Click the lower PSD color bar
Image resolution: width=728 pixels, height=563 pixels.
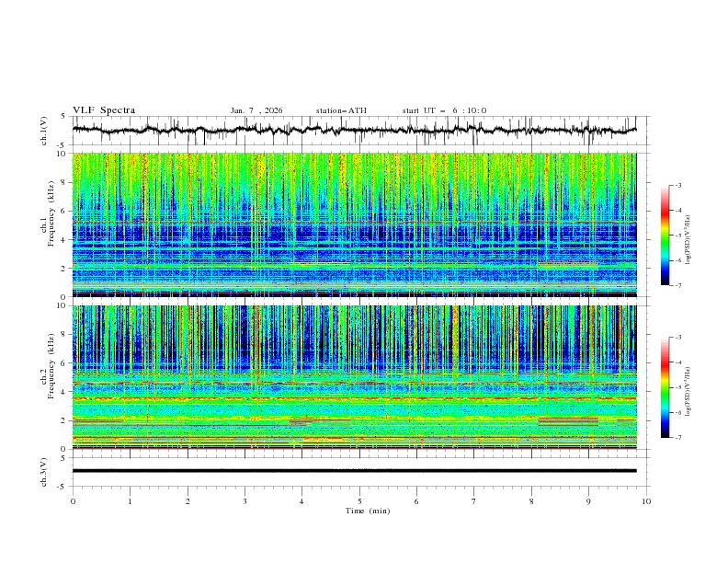[x=665, y=387]
